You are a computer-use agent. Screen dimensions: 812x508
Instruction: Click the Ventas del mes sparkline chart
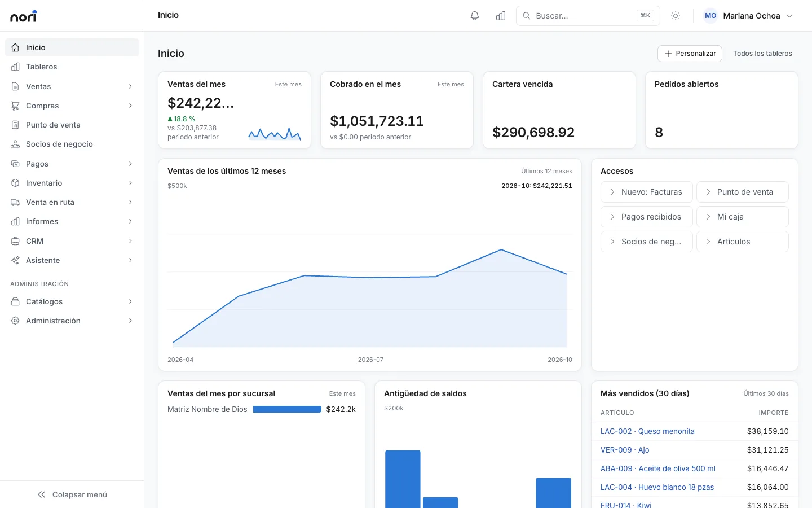tap(275, 134)
